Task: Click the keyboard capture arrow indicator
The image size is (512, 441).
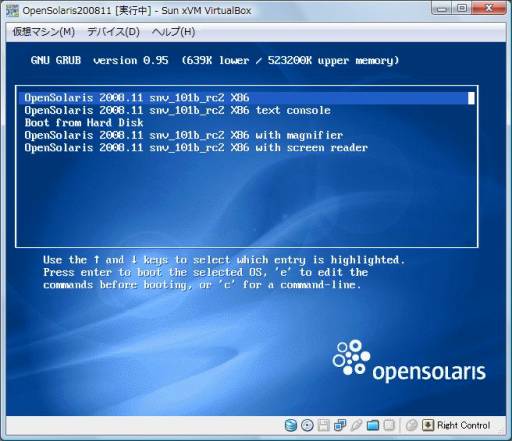Action: 428,425
